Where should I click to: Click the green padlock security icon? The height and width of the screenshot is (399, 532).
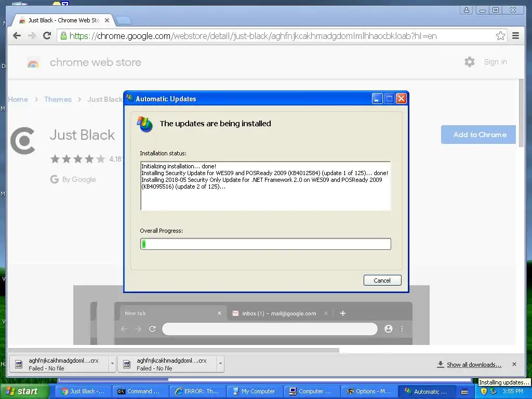(x=63, y=36)
